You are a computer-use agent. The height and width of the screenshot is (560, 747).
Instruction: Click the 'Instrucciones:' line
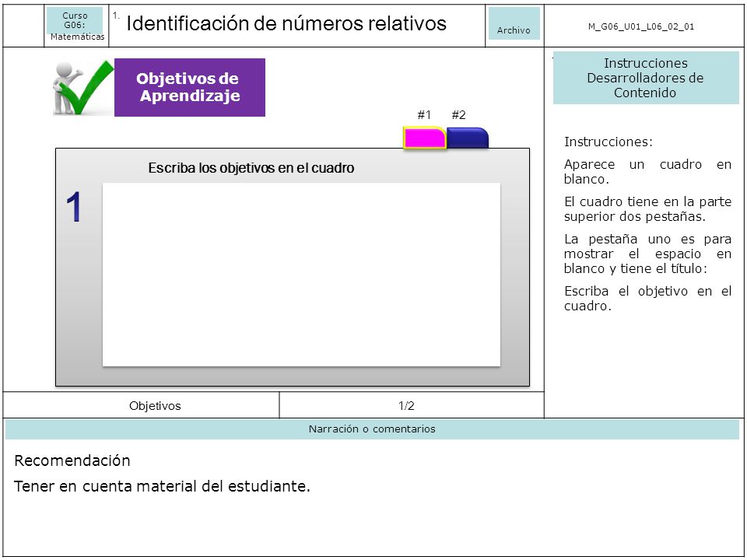pyautogui.click(x=608, y=142)
